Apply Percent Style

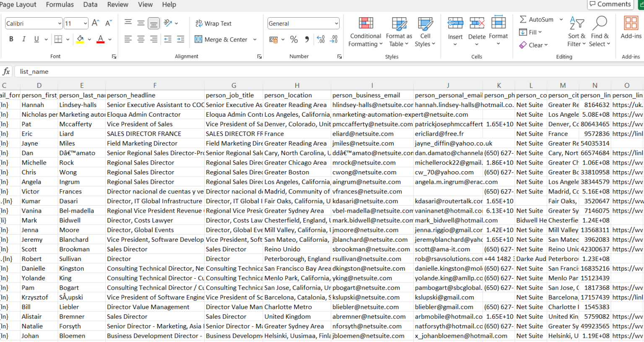point(294,39)
